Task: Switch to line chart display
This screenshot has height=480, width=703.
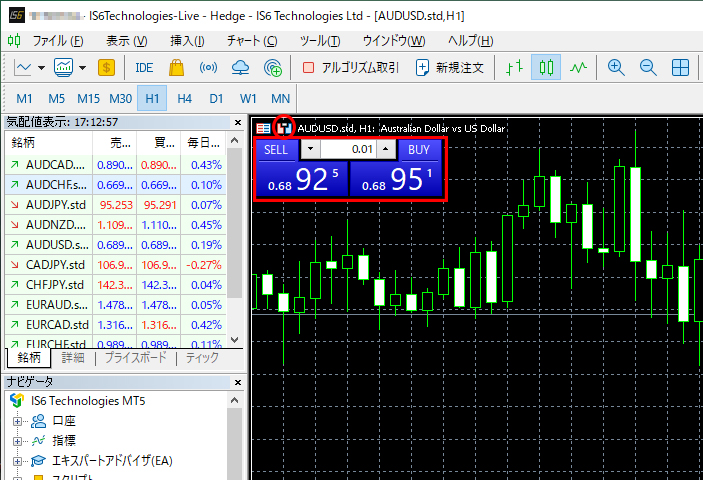Action: coord(578,68)
